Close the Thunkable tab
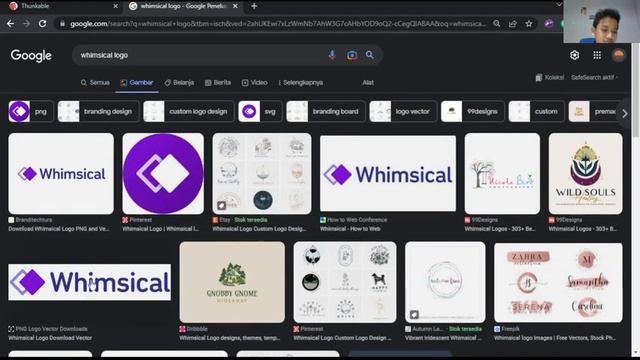Screen dimensions: 640x360 pyautogui.click(x=116, y=6)
